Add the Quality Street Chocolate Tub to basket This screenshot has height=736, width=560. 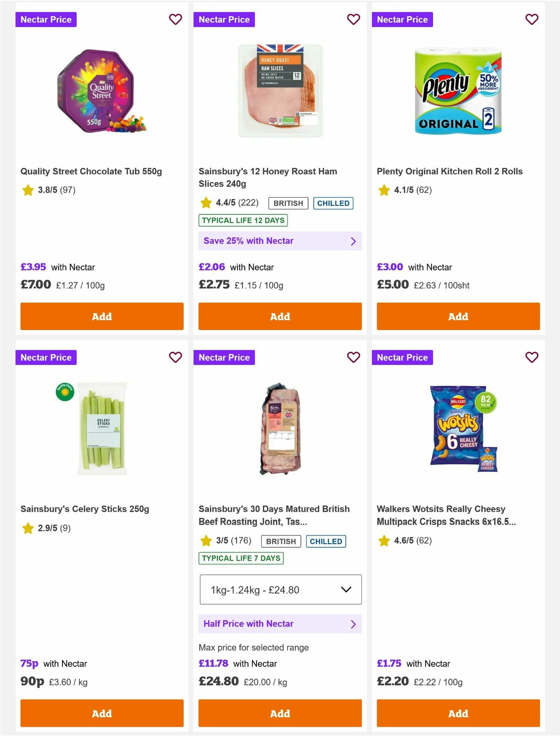(x=102, y=316)
